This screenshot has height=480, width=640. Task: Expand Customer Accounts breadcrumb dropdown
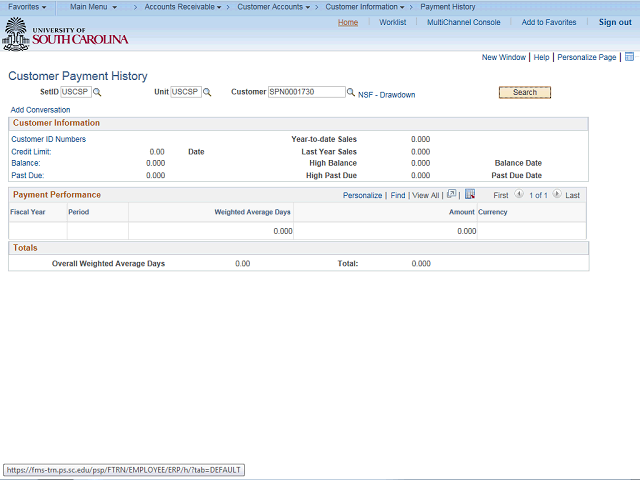click(273, 7)
